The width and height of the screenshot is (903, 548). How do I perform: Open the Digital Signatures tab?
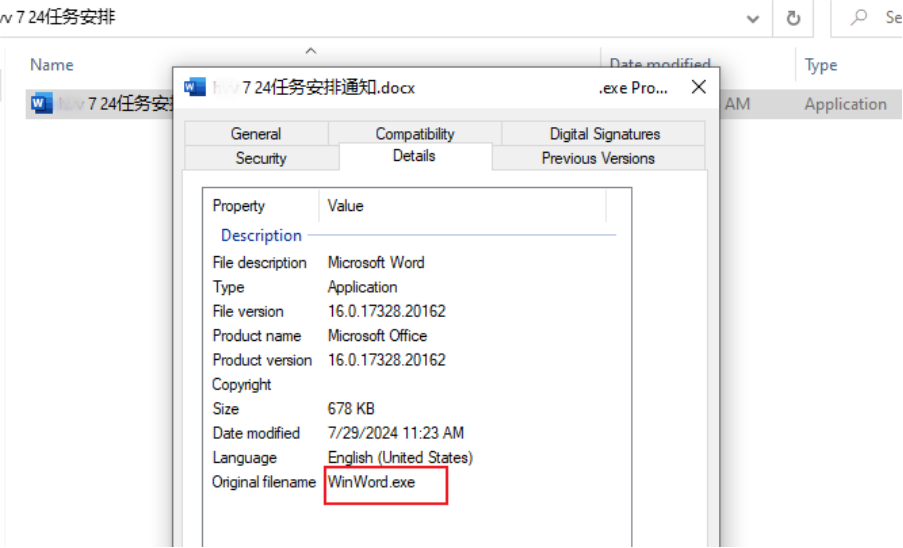[x=604, y=134]
